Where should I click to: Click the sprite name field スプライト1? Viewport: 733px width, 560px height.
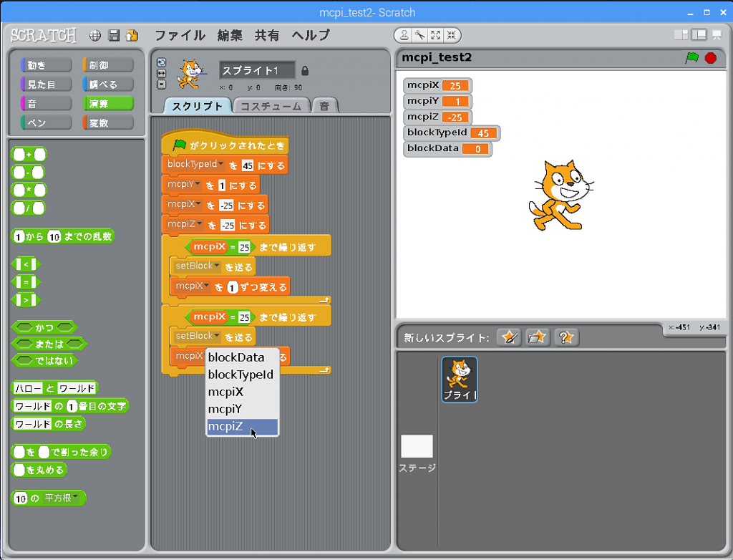(257, 71)
